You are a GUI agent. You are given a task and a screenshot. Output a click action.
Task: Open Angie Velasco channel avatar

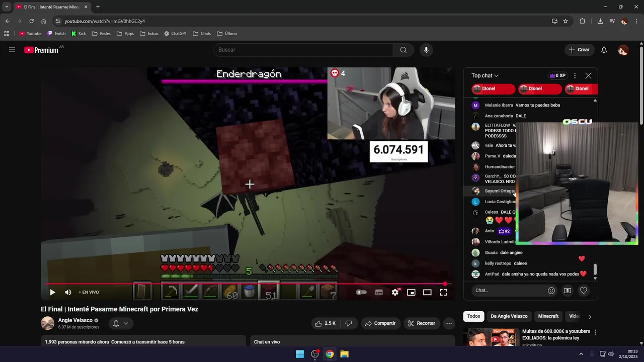pos(48,323)
